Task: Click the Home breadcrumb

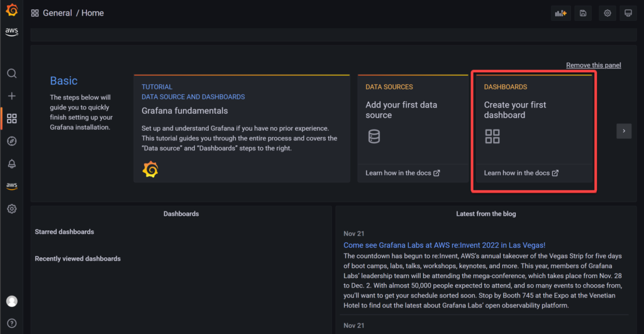Action: [92, 13]
